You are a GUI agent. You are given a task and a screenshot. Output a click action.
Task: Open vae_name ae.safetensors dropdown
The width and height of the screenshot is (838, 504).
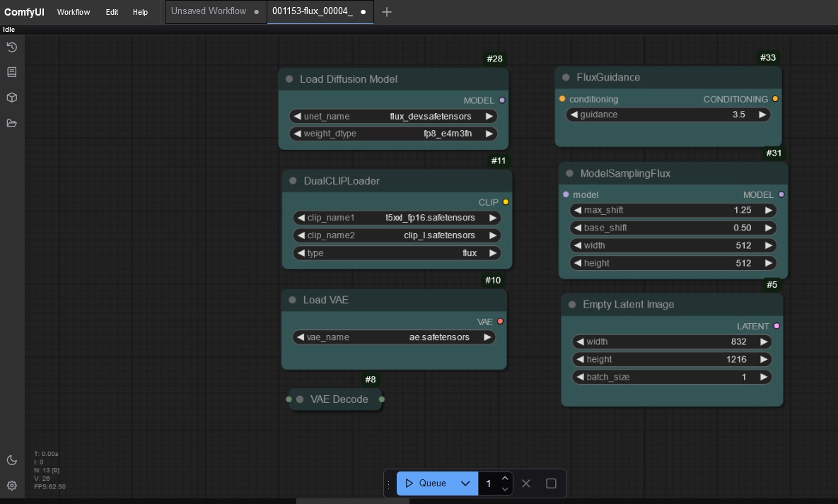click(394, 337)
